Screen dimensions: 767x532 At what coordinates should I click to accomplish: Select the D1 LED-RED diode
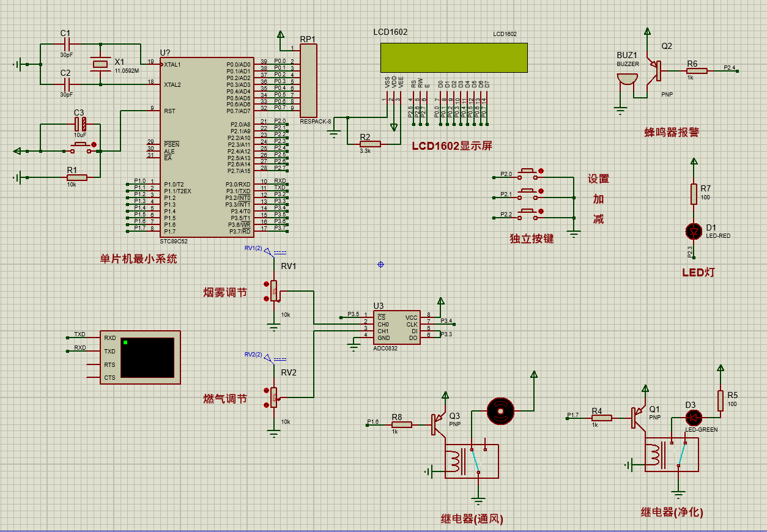coord(694,231)
